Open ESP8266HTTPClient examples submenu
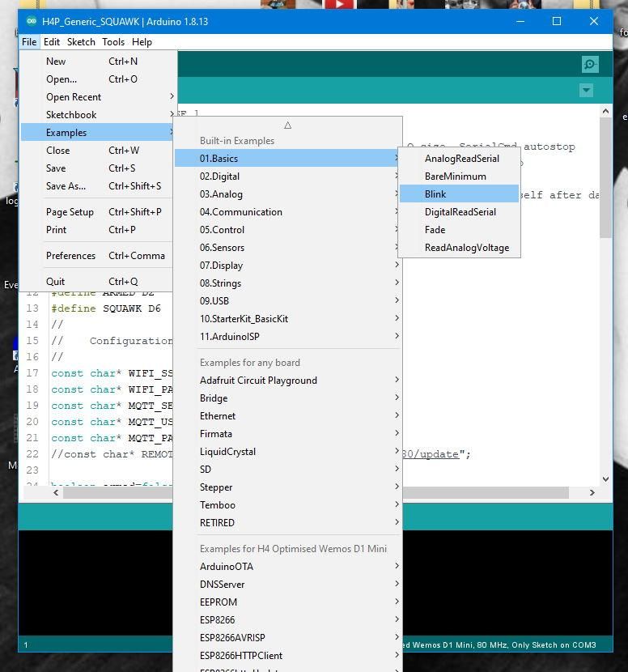 pyautogui.click(x=287, y=656)
